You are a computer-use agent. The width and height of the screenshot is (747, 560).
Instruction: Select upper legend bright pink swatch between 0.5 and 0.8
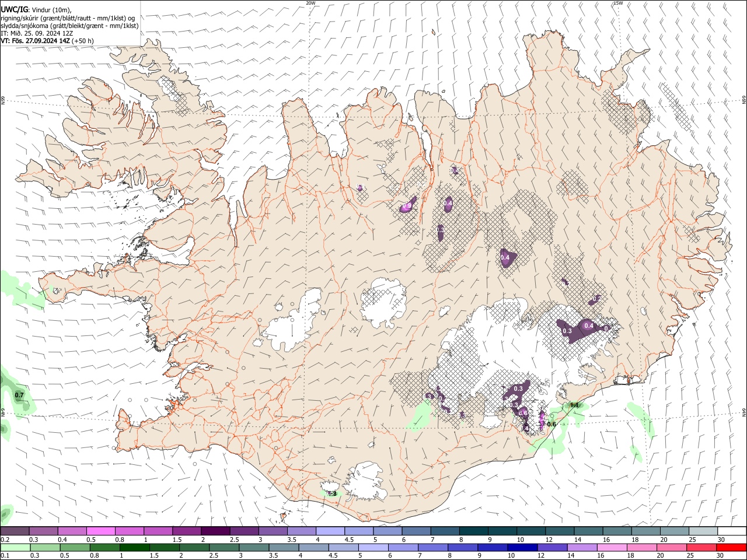coord(100,531)
